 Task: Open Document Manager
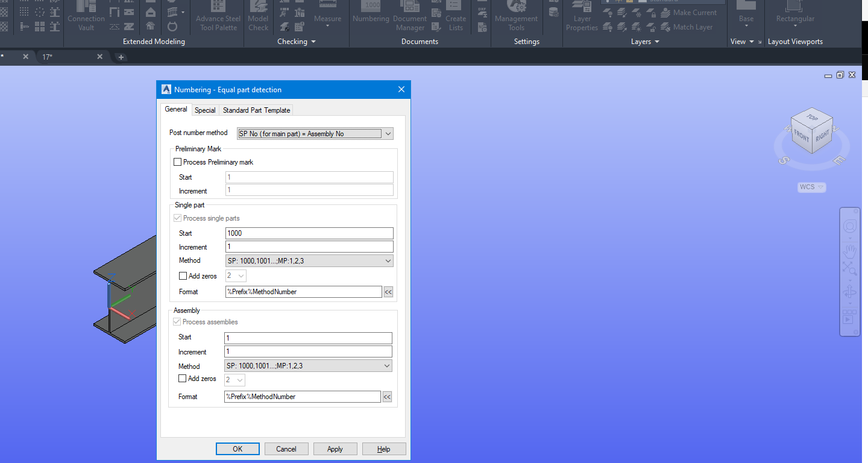click(410, 16)
